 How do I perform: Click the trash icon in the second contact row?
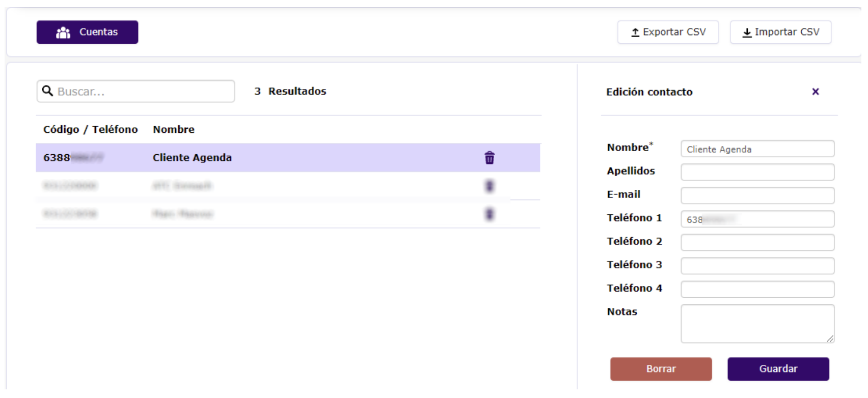point(489,186)
